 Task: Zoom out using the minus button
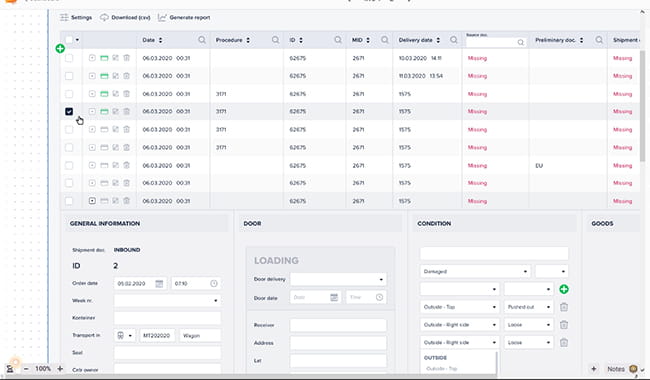pyautogui.click(x=26, y=368)
